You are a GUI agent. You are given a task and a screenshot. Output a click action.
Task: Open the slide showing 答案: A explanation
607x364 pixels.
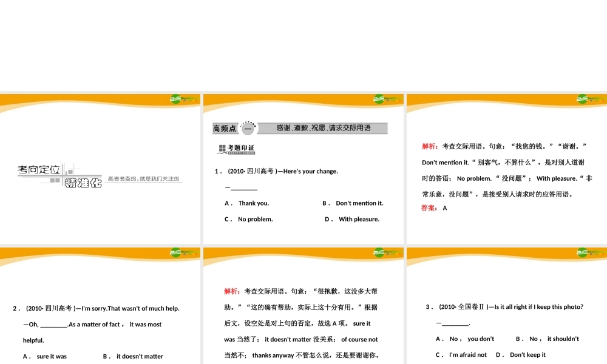pos(507,169)
